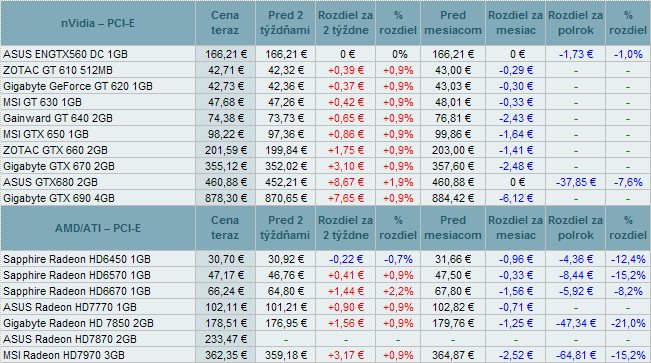Click the nVidia – PCI-E section header
Image resolution: width=651 pixels, height=363 pixels.
click(98, 23)
